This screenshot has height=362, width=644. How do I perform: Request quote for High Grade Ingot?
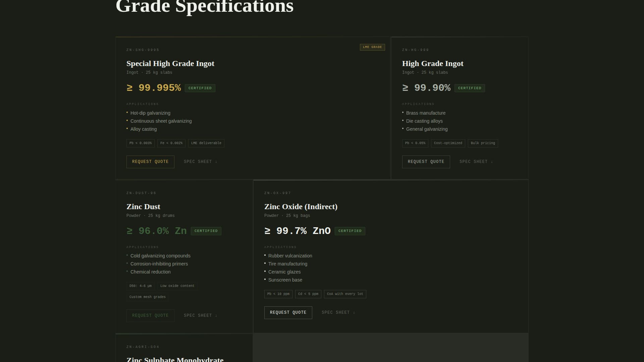[x=426, y=162]
